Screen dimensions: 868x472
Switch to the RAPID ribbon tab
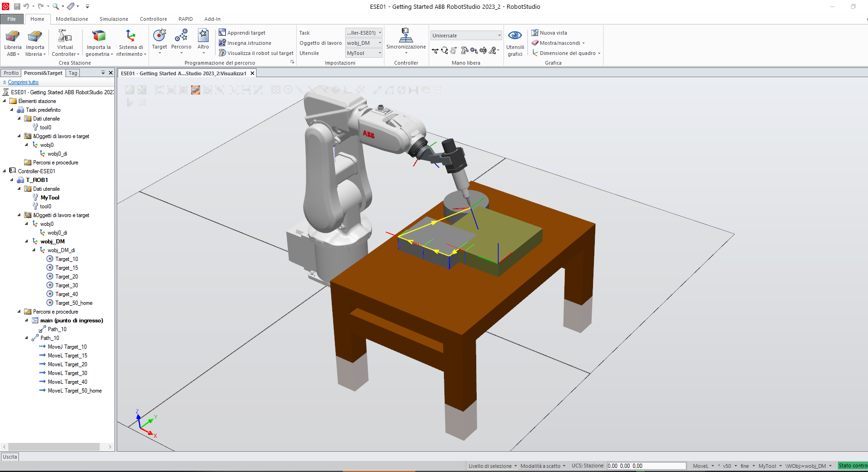click(185, 19)
